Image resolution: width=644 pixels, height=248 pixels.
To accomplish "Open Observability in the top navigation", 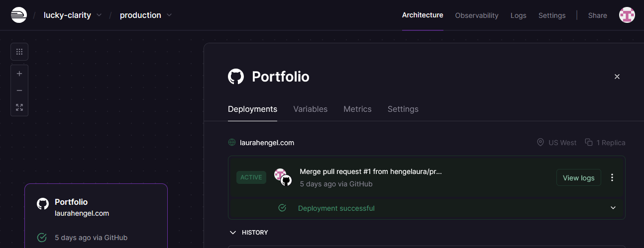I will point(476,15).
